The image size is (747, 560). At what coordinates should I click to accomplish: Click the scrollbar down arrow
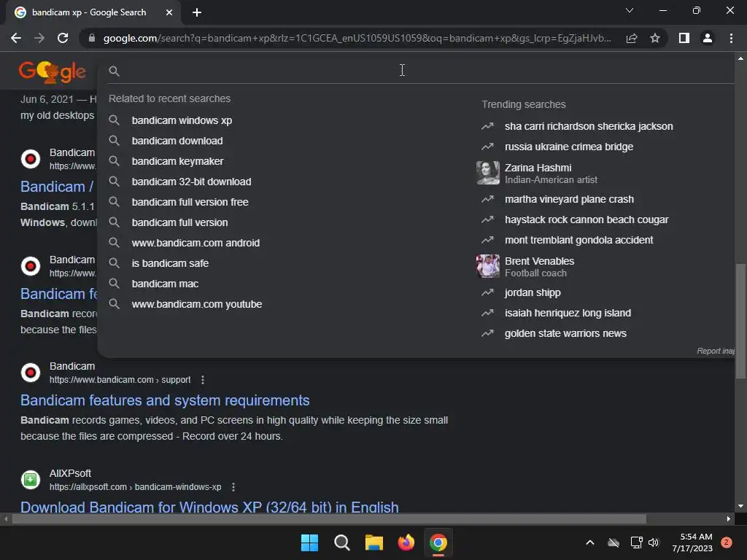(741, 506)
